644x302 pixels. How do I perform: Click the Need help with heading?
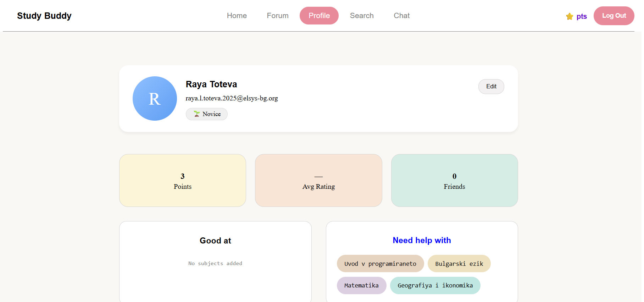click(422, 240)
